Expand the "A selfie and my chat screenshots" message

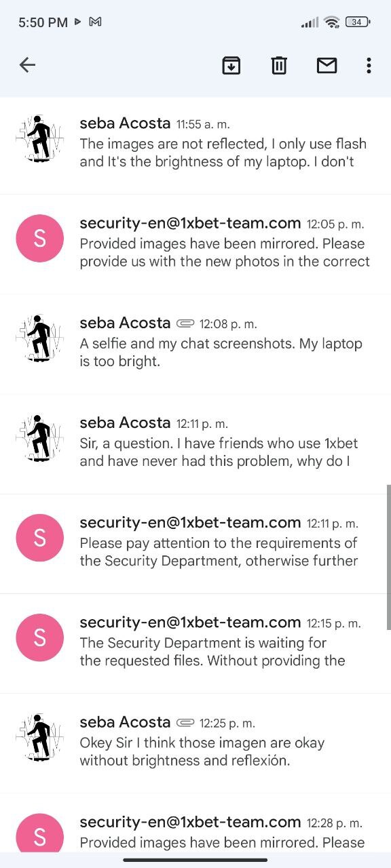(195, 344)
